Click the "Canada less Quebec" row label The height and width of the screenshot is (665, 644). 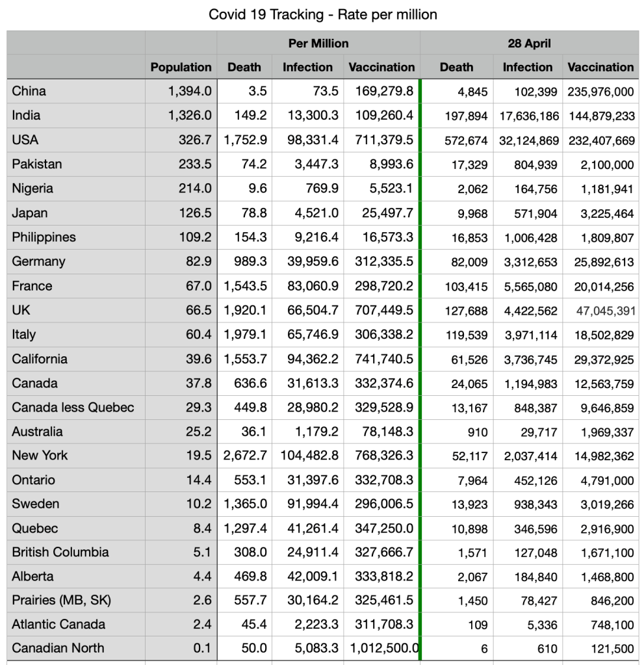(73, 408)
